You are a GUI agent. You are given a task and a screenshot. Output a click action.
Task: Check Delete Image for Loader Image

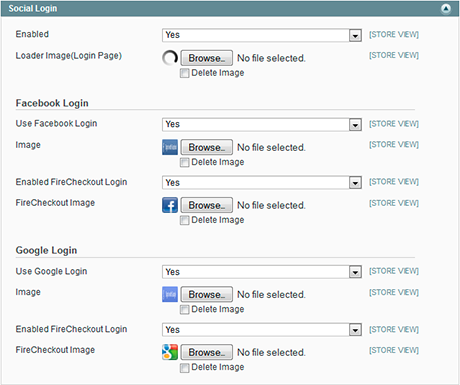point(184,73)
